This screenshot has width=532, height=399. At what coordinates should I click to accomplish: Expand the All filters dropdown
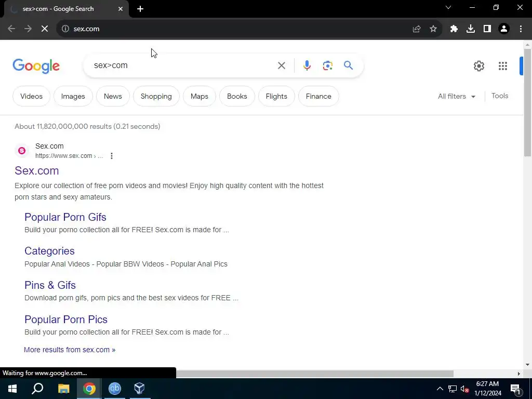click(456, 96)
